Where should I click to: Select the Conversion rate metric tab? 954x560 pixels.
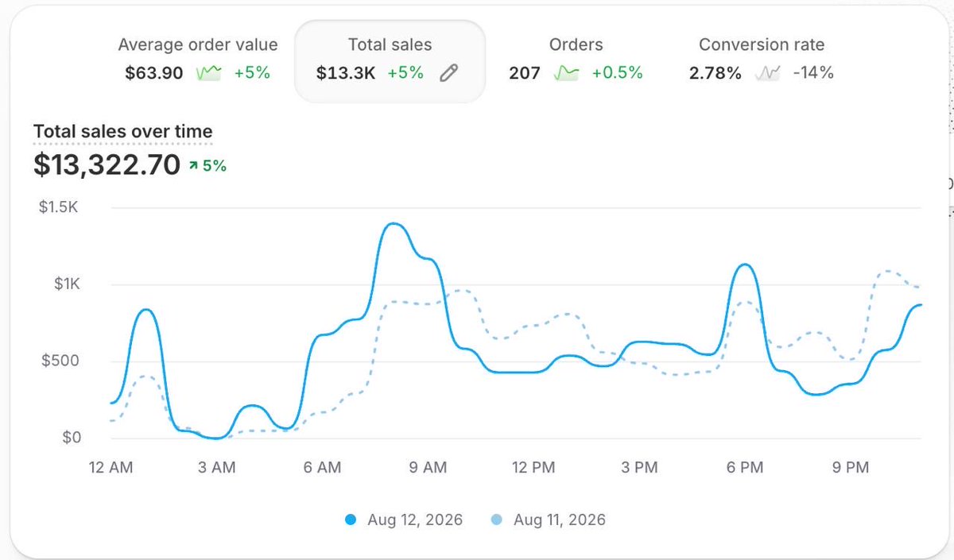click(762, 60)
